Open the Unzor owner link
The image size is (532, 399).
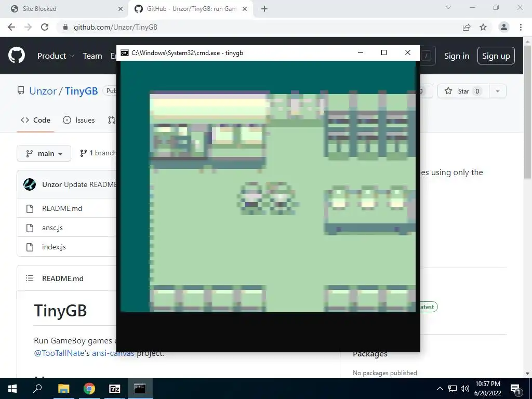tap(43, 91)
